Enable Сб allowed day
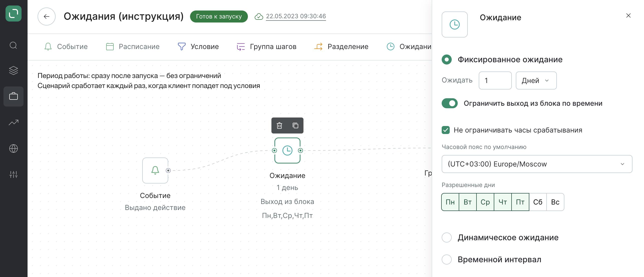This screenshot has height=277, width=644. coord(538,202)
